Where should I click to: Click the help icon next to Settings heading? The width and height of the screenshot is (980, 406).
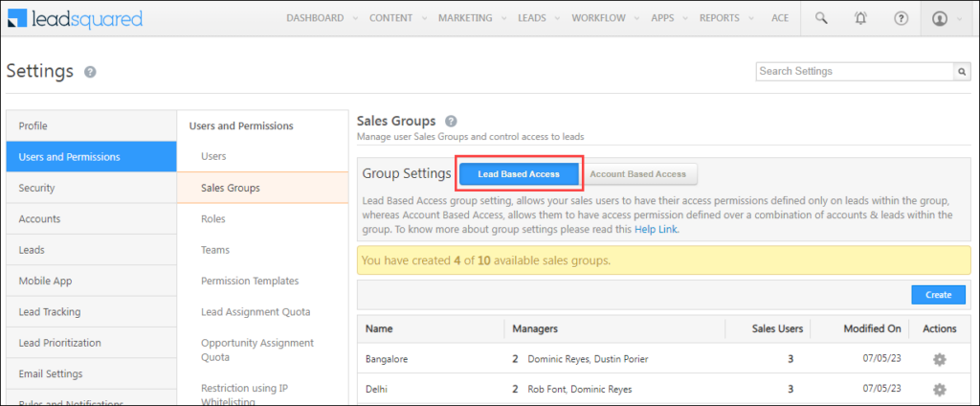[90, 72]
